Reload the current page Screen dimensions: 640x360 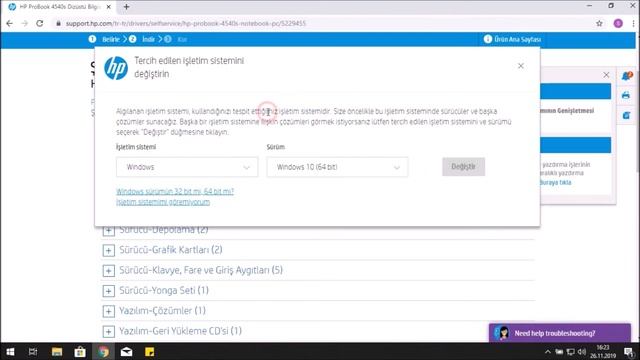coord(40,24)
